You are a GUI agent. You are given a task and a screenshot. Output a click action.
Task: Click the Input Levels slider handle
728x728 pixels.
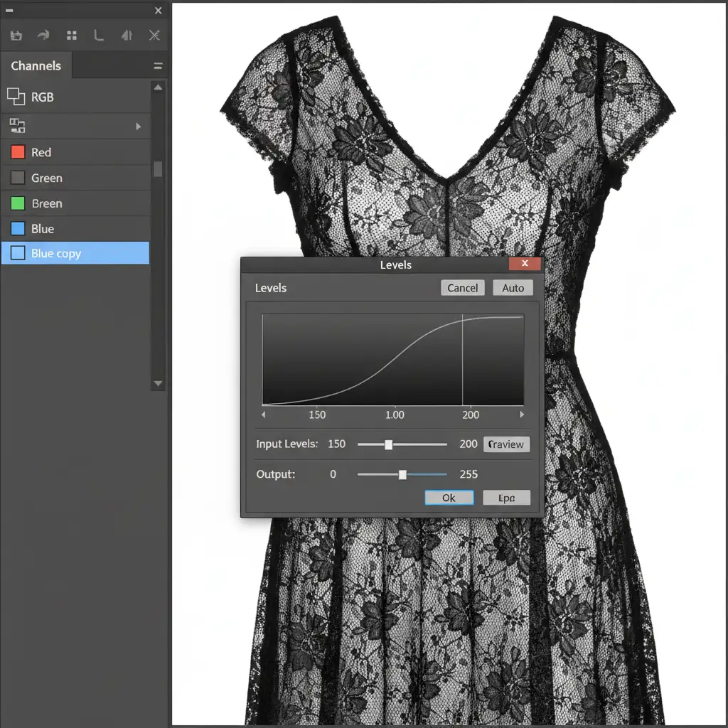[388, 444]
